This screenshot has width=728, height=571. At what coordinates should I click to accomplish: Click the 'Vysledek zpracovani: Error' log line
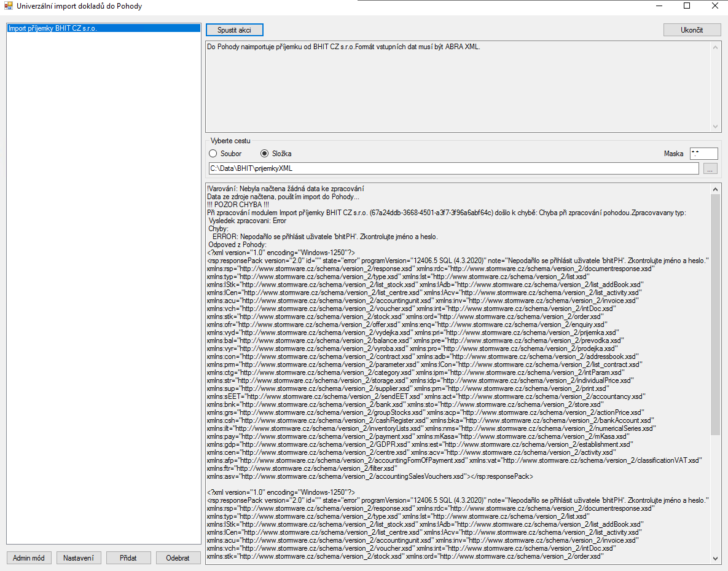tap(248, 221)
